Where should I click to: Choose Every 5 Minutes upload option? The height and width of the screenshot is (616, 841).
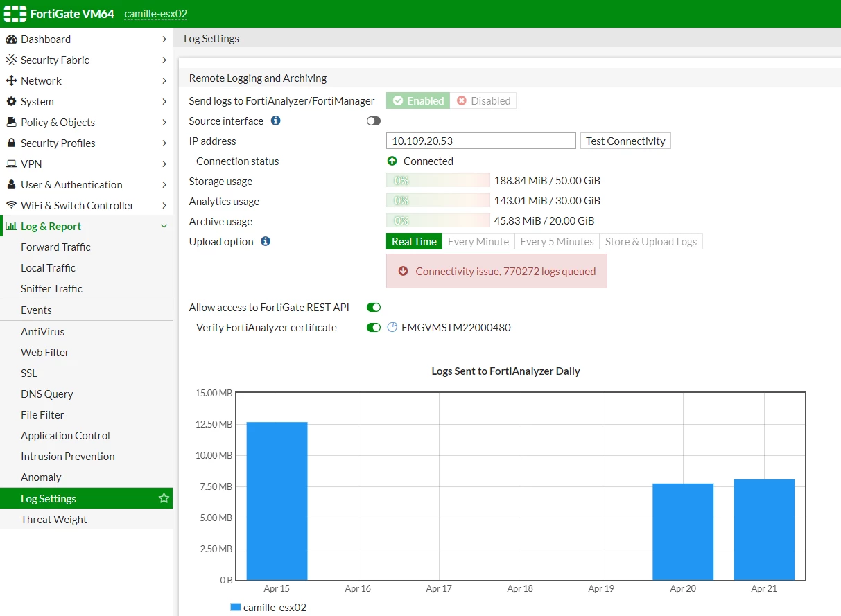tap(557, 241)
